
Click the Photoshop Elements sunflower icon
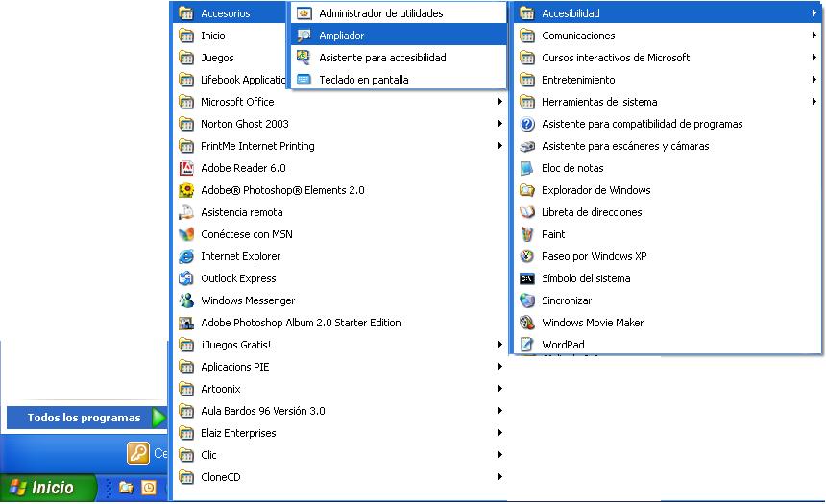[186, 190]
